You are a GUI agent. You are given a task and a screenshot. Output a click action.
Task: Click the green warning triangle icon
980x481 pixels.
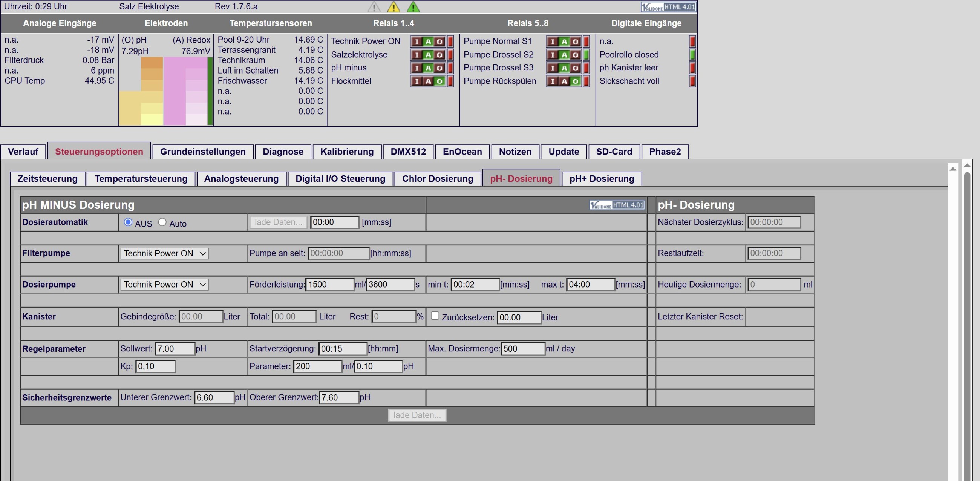tap(413, 7)
